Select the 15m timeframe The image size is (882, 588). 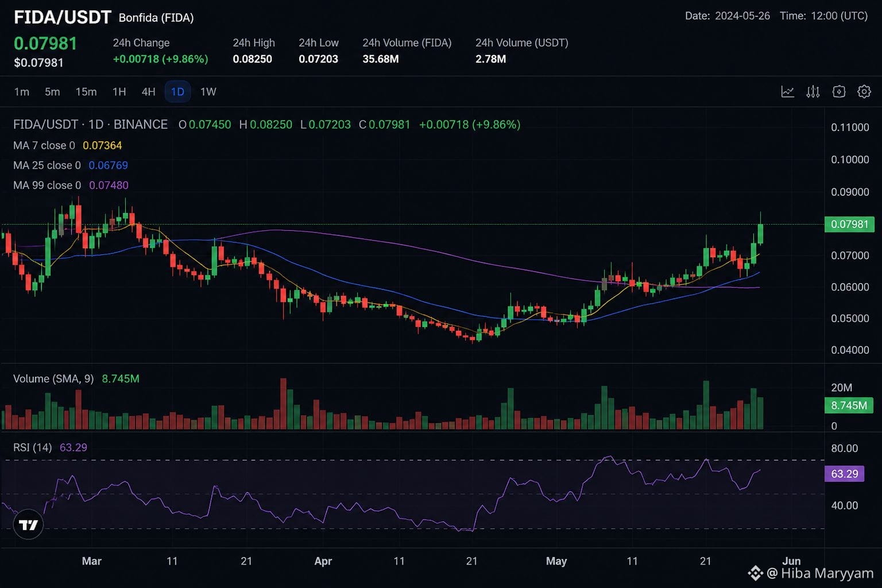[x=86, y=92]
